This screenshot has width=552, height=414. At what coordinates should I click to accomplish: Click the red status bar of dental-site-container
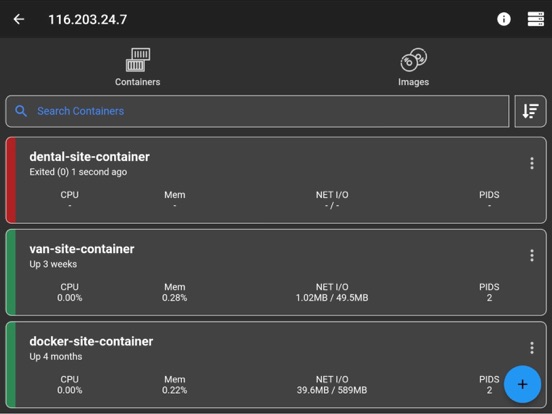coord(11,180)
